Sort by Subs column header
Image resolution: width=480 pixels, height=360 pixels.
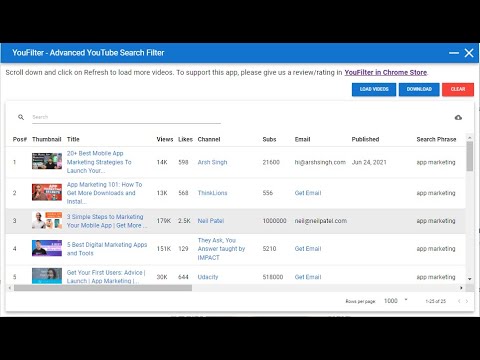coord(269,139)
